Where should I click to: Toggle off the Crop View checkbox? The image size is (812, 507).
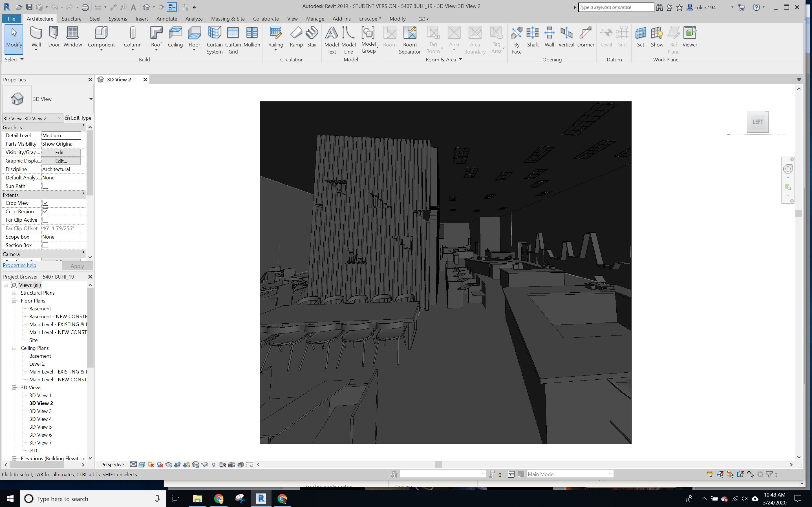pyautogui.click(x=45, y=203)
